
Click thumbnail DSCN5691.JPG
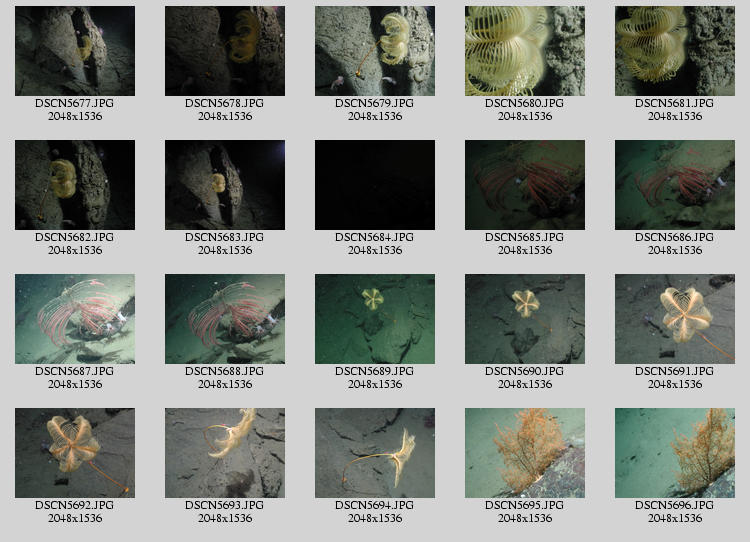point(675,319)
